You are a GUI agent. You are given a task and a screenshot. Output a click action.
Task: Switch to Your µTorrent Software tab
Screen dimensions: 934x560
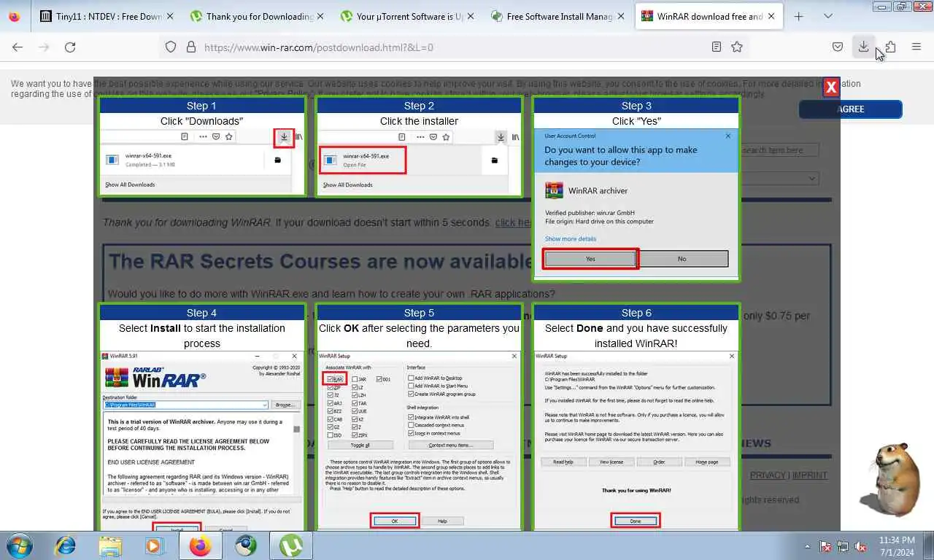click(406, 16)
